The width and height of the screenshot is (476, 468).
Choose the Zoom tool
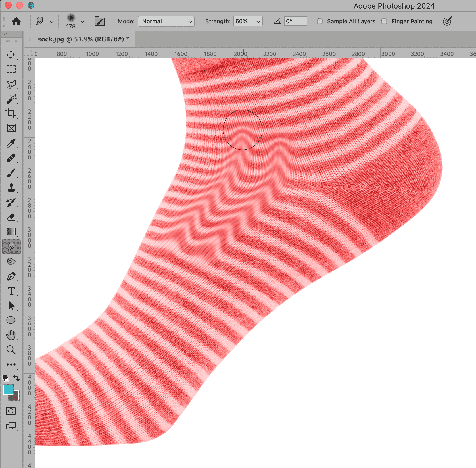pos(11,350)
